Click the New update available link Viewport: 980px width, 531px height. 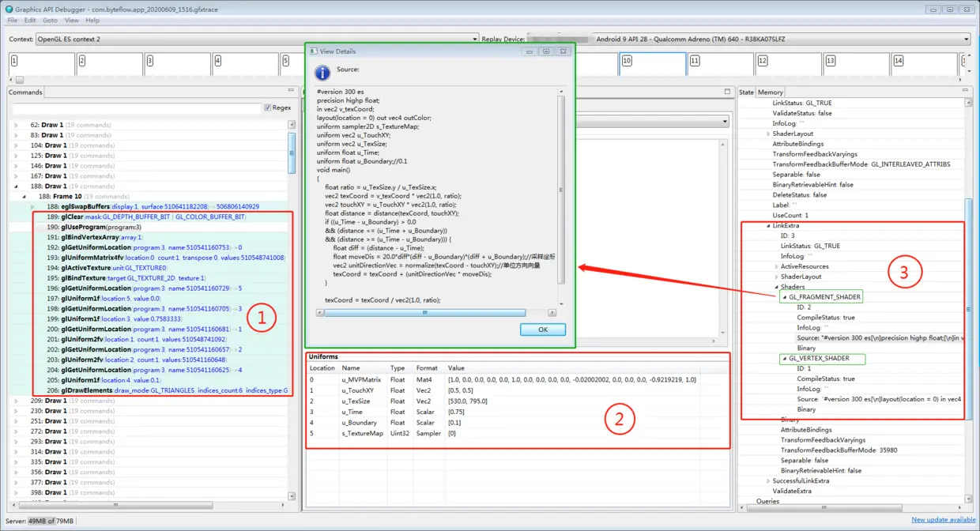(944, 519)
